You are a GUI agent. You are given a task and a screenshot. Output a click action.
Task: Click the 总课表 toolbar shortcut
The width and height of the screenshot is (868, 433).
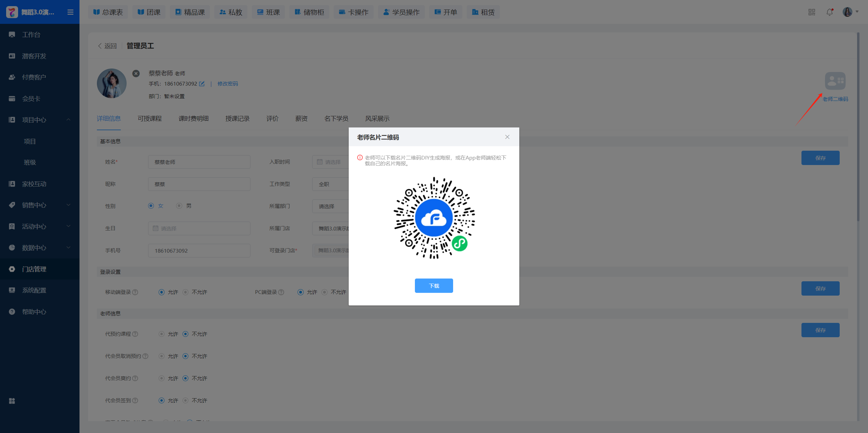tap(108, 12)
